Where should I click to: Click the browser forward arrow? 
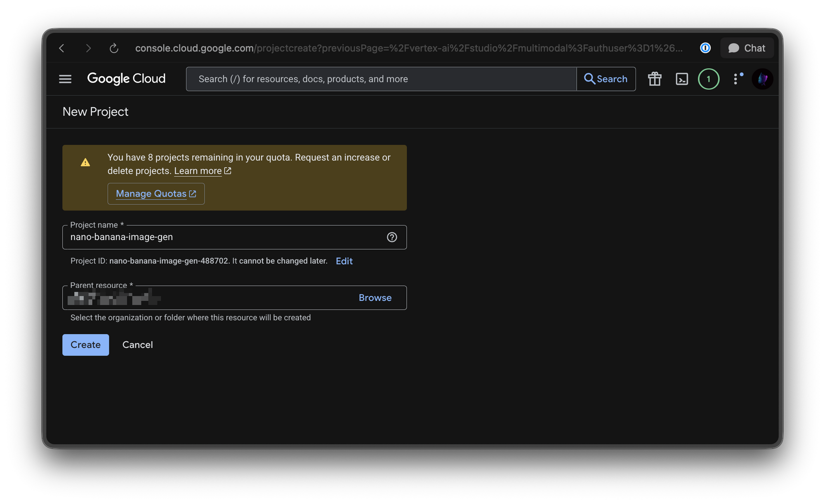[88, 48]
